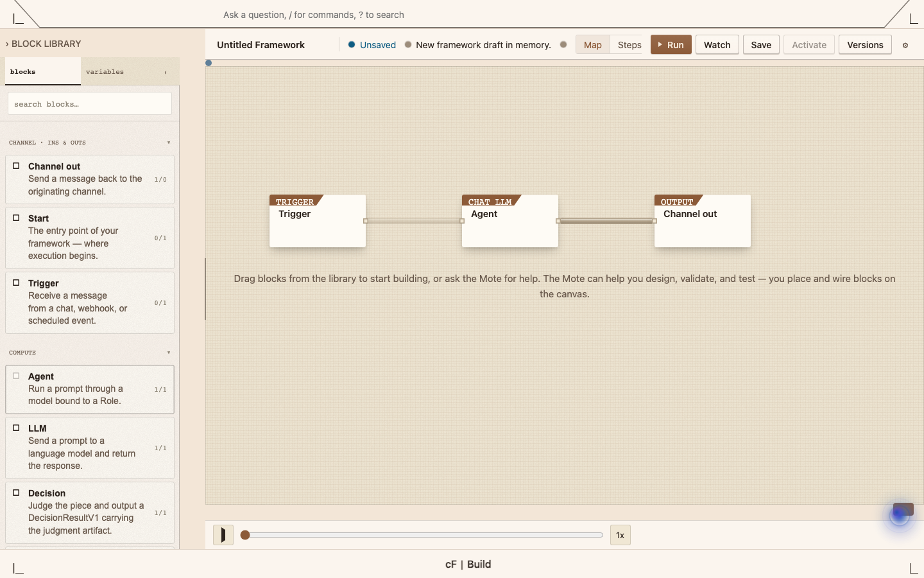Click the collapse chevron beside variables tab
924x578 pixels.
(166, 73)
